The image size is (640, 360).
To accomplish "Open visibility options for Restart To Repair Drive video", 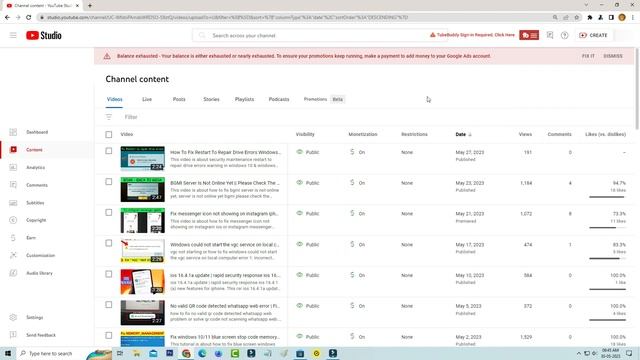I will pos(308,152).
